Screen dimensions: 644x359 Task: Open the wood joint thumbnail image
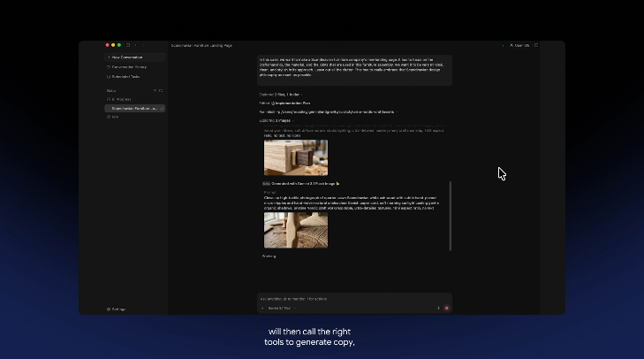click(x=296, y=157)
